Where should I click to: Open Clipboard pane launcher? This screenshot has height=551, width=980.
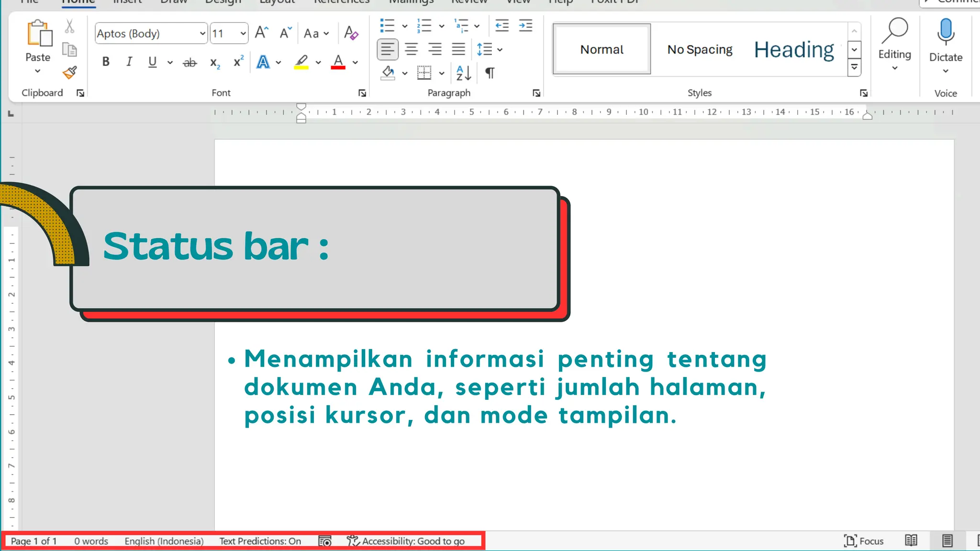80,93
